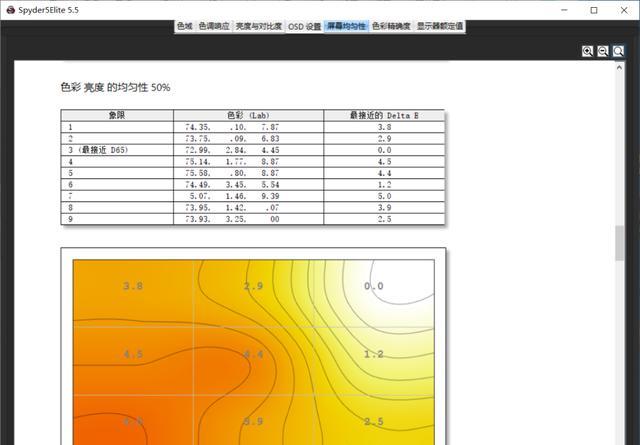Select the 屏幕均匀性 tab
Image resolution: width=640 pixels, height=445 pixels.
point(347,26)
